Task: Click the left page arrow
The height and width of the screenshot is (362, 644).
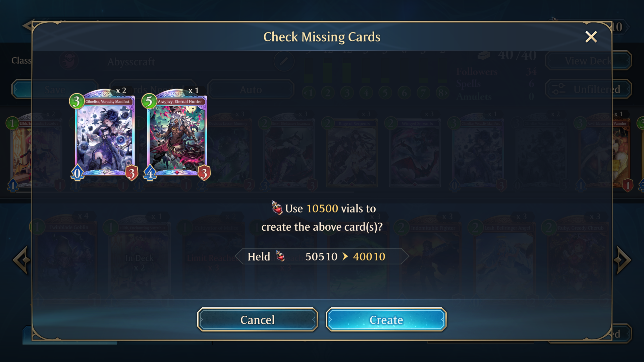Action: click(21, 260)
